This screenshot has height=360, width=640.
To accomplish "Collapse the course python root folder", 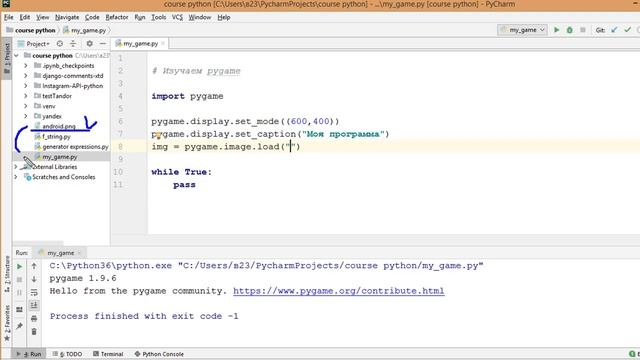I will click(16, 56).
